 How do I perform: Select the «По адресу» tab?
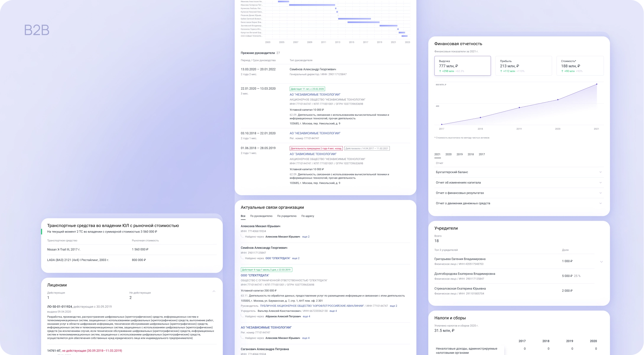[308, 216]
